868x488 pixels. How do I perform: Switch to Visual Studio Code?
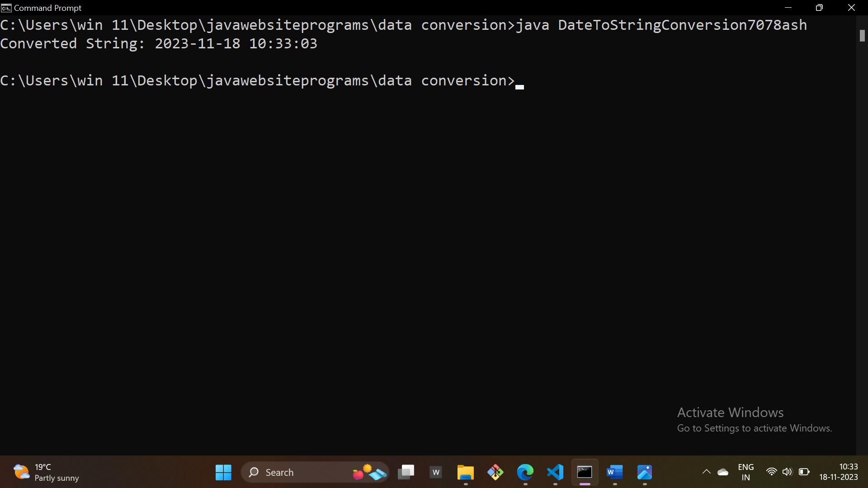tap(555, 472)
